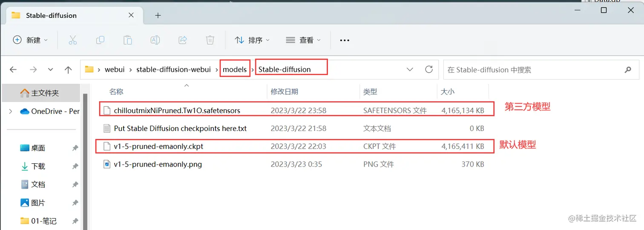Click the text document file icon
Screen dimensions: 644x230
[x=107, y=128]
